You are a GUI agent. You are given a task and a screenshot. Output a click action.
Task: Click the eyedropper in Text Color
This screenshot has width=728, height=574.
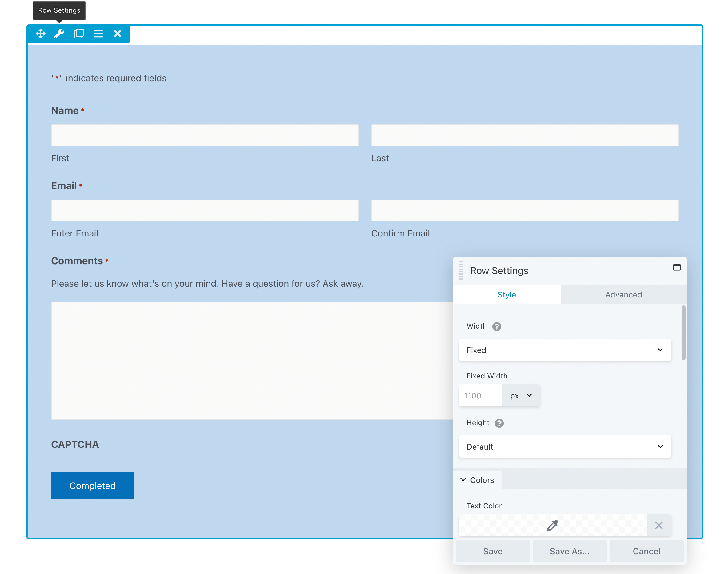pos(552,525)
